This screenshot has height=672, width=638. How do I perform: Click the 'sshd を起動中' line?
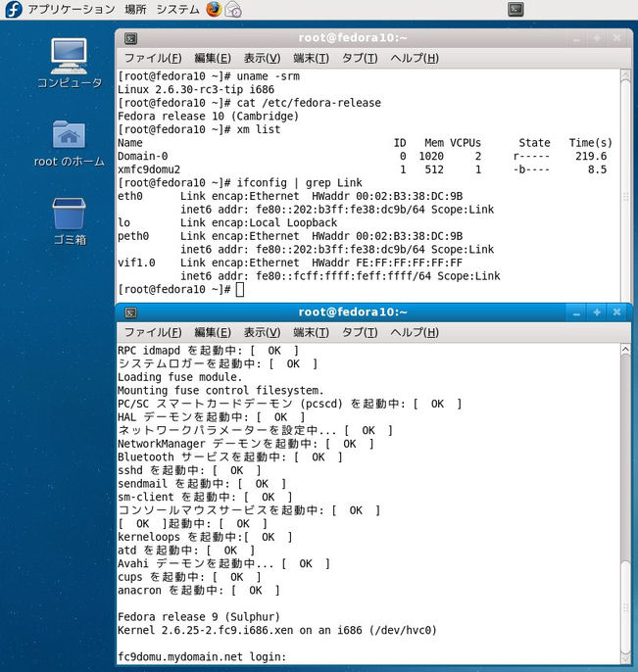click(189, 470)
